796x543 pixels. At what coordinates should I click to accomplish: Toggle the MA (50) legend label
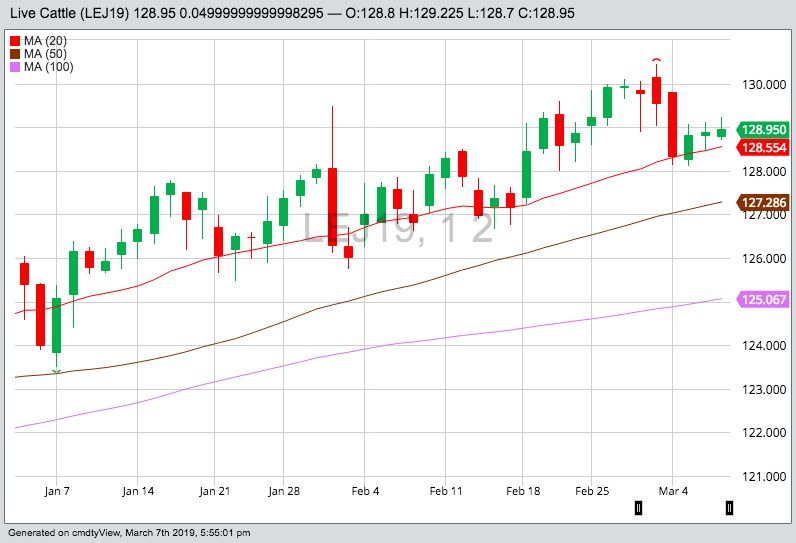tap(46, 53)
